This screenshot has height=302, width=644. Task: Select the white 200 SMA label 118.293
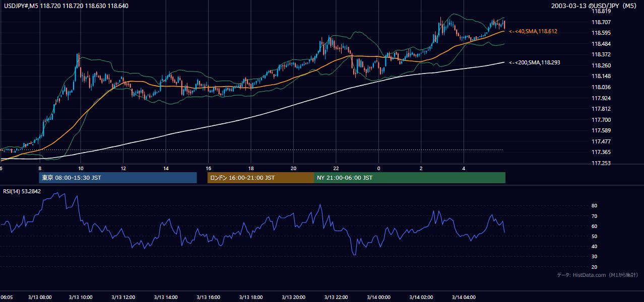point(535,62)
